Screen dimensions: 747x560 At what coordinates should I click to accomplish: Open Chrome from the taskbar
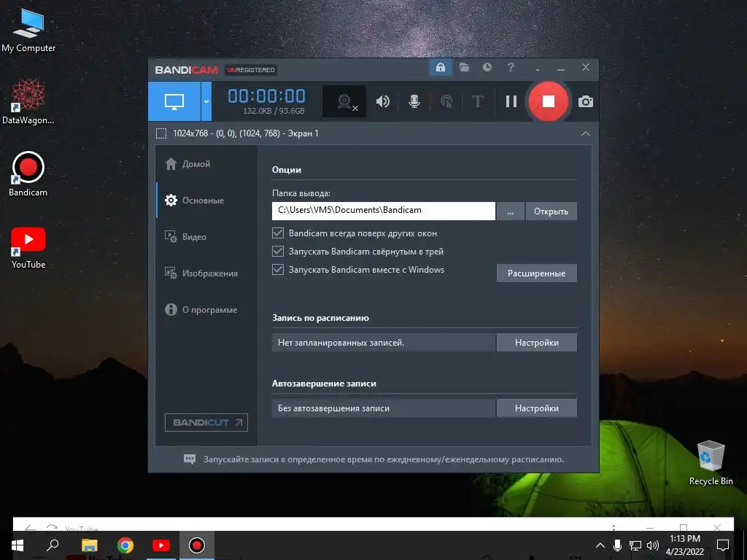click(x=125, y=545)
